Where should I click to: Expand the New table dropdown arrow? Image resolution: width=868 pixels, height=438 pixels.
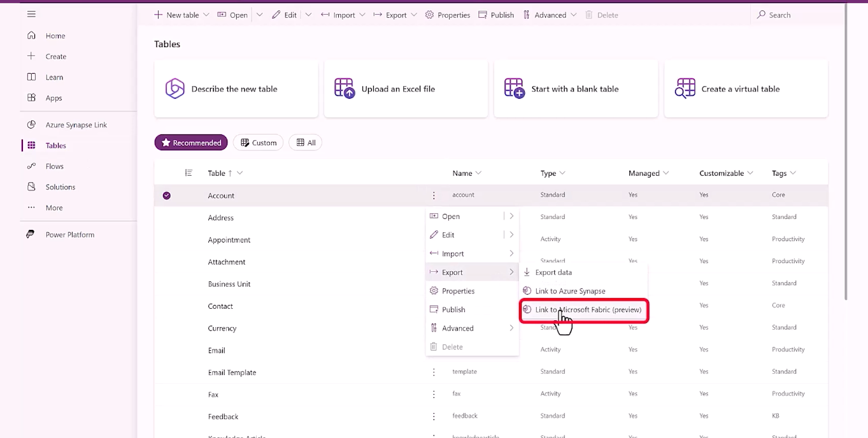coord(206,15)
